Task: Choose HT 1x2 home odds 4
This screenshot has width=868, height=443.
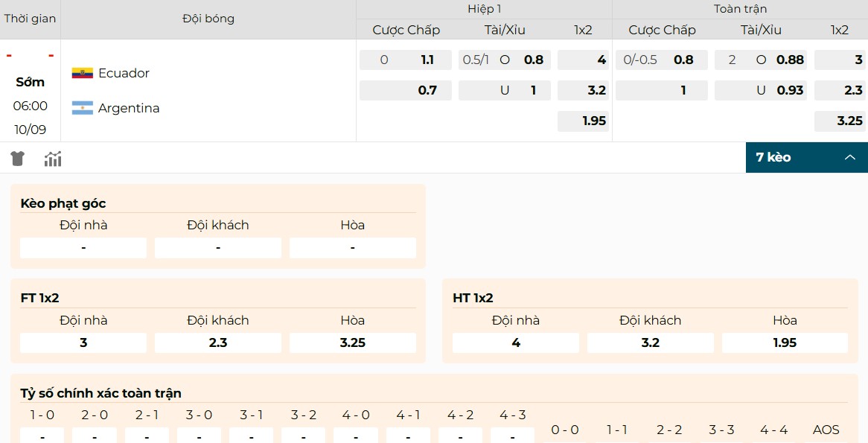Action: tap(516, 342)
